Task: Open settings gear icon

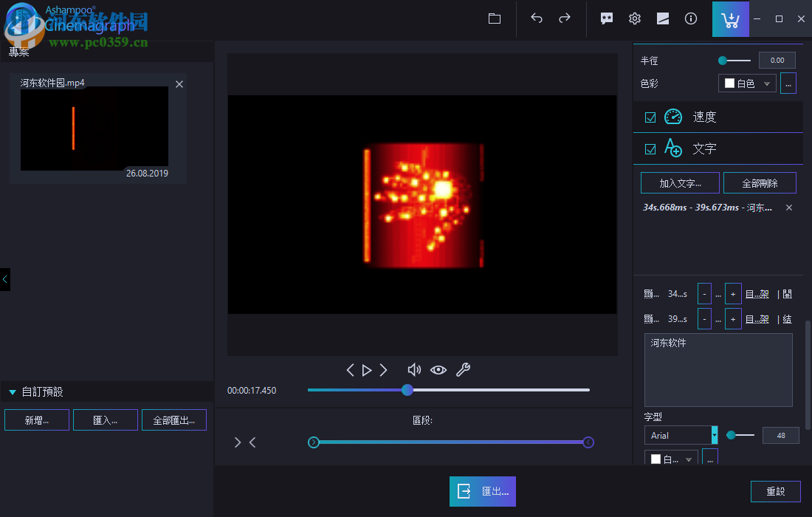Action: click(635, 19)
